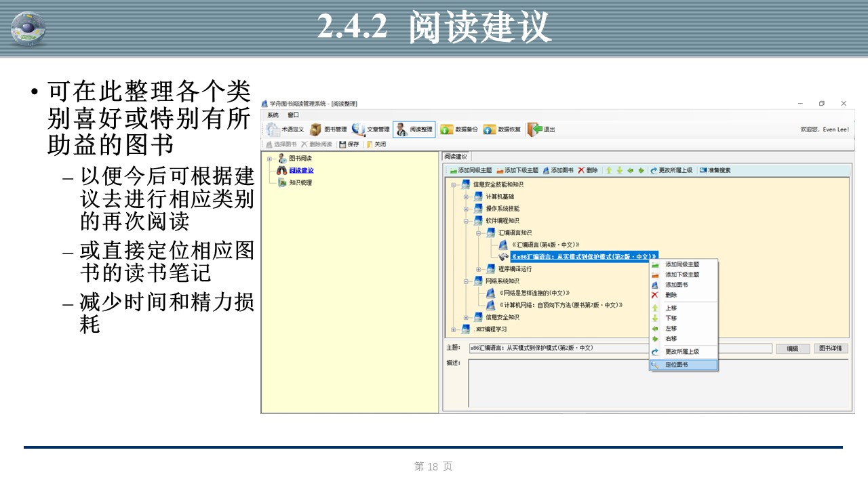Choose 右移 from the context menu
The image size is (868, 488).
pyautogui.click(x=682, y=338)
